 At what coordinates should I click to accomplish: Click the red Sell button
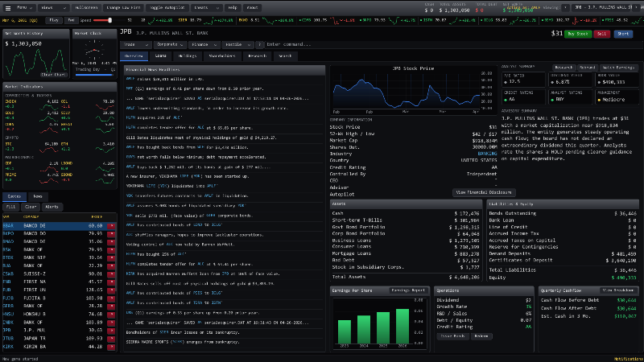[x=601, y=34]
